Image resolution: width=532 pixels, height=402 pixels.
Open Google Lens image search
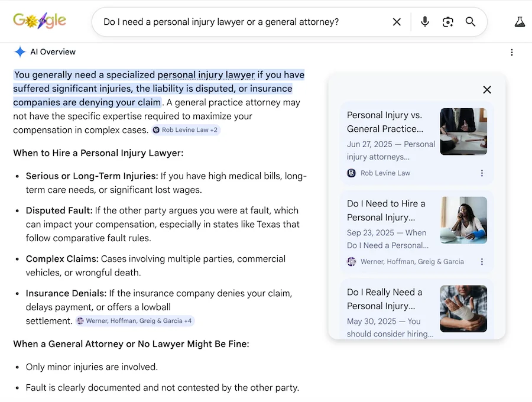pyautogui.click(x=447, y=21)
